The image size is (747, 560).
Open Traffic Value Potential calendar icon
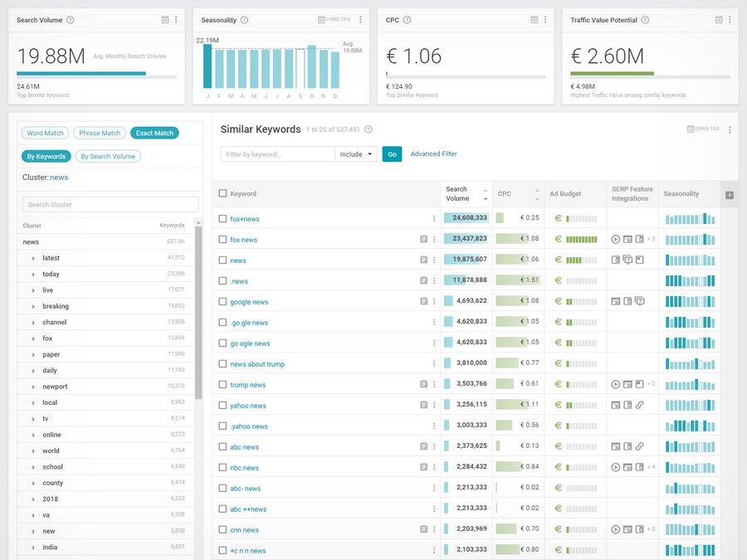pyautogui.click(x=719, y=20)
